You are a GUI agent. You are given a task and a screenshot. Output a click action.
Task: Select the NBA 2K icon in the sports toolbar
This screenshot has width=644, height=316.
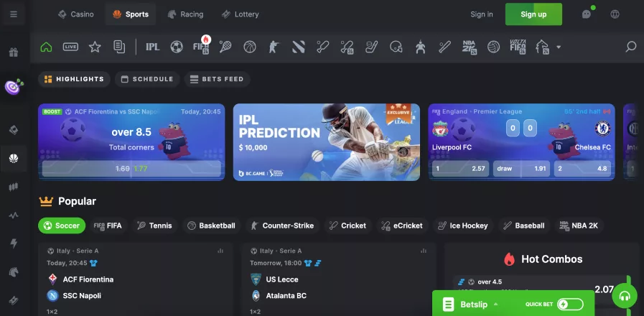[x=469, y=47]
